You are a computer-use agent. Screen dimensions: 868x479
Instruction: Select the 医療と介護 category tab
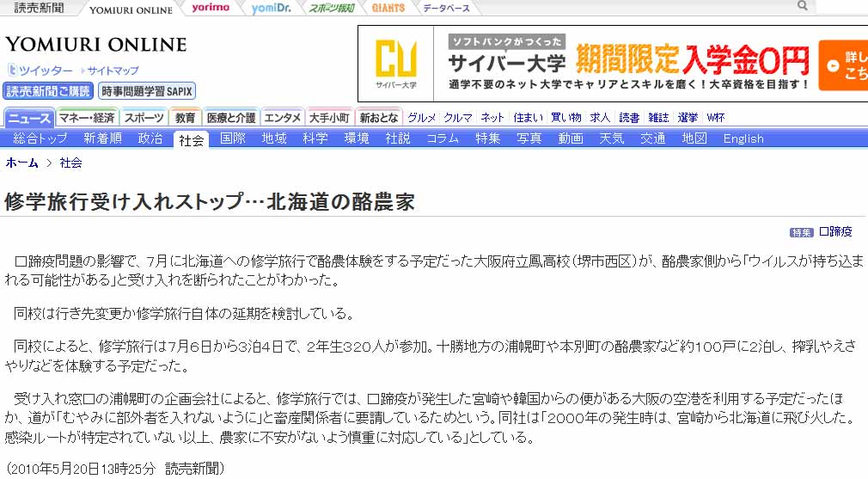[230, 118]
